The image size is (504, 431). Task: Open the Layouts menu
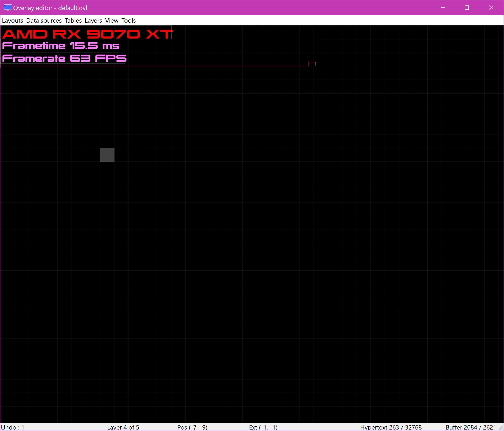(12, 21)
